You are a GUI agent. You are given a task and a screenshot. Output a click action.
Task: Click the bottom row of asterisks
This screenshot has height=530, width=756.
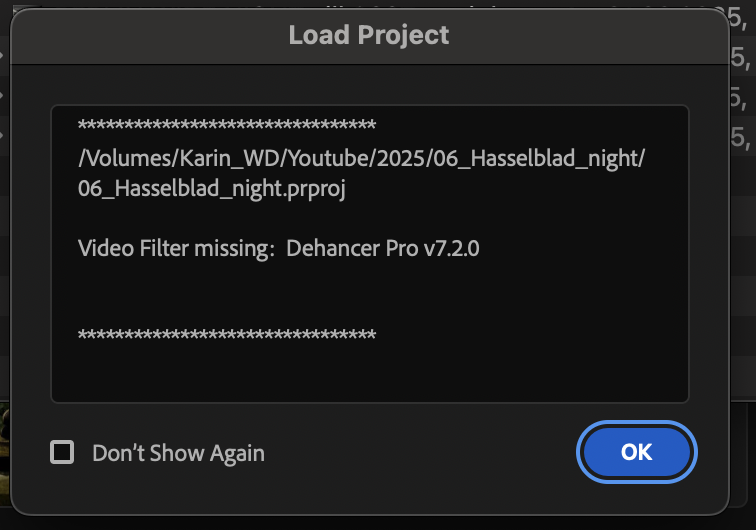226,335
